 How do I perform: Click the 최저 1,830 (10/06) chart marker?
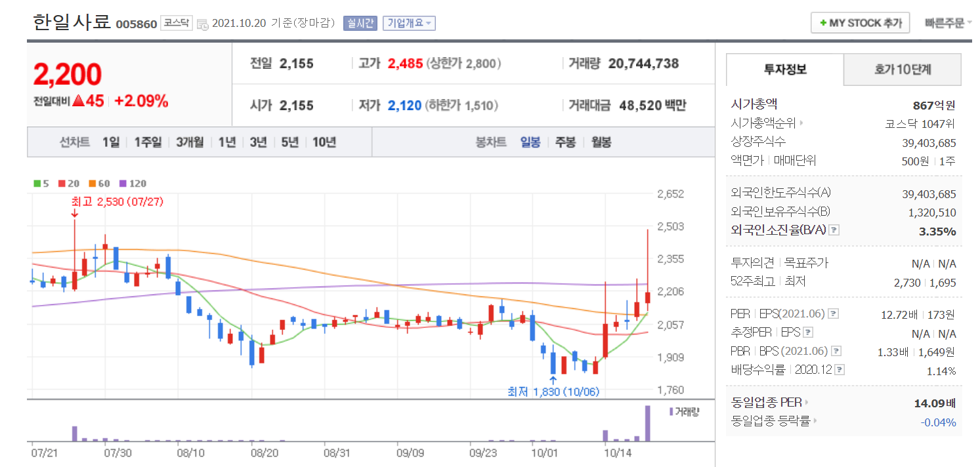(553, 392)
